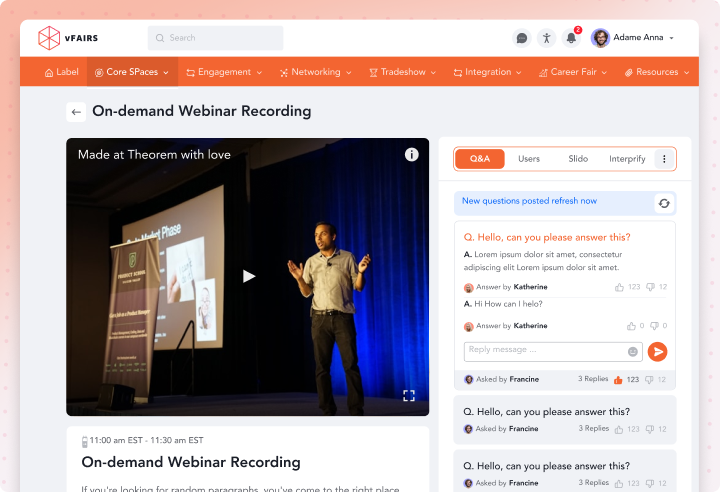Switch to the Interprify tab
The height and width of the screenshot is (492, 720).
click(627, 159)
